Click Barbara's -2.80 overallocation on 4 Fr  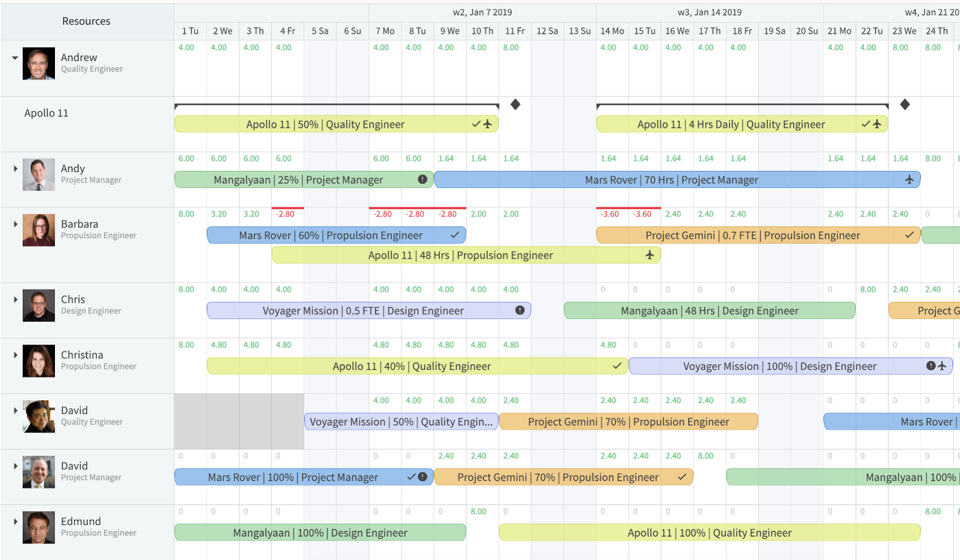287,214
